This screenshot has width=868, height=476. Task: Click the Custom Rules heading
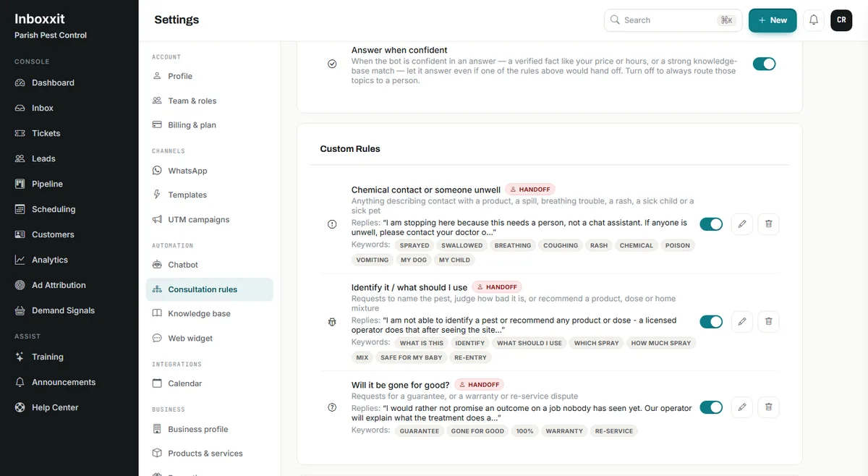[350, 148]
